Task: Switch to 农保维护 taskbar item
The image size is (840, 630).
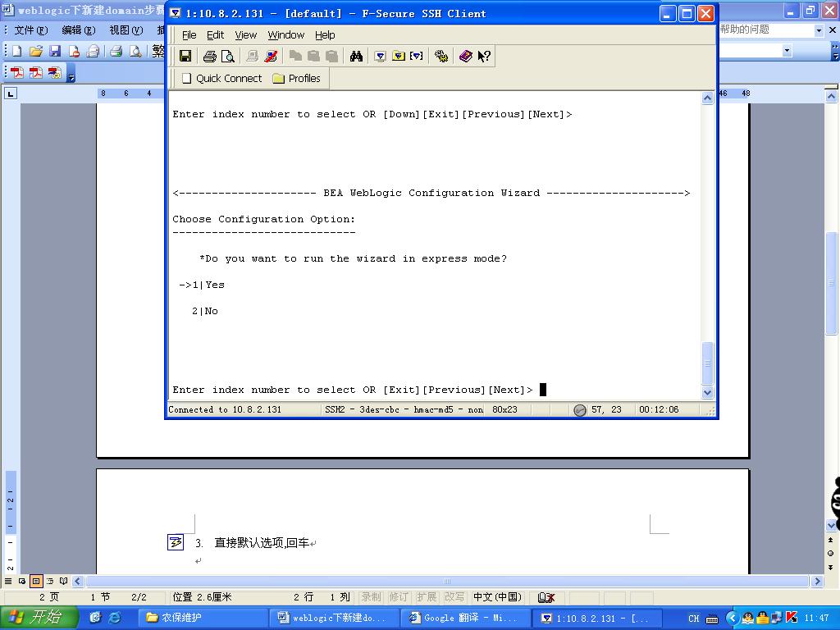Action: (x=203, y=618)
